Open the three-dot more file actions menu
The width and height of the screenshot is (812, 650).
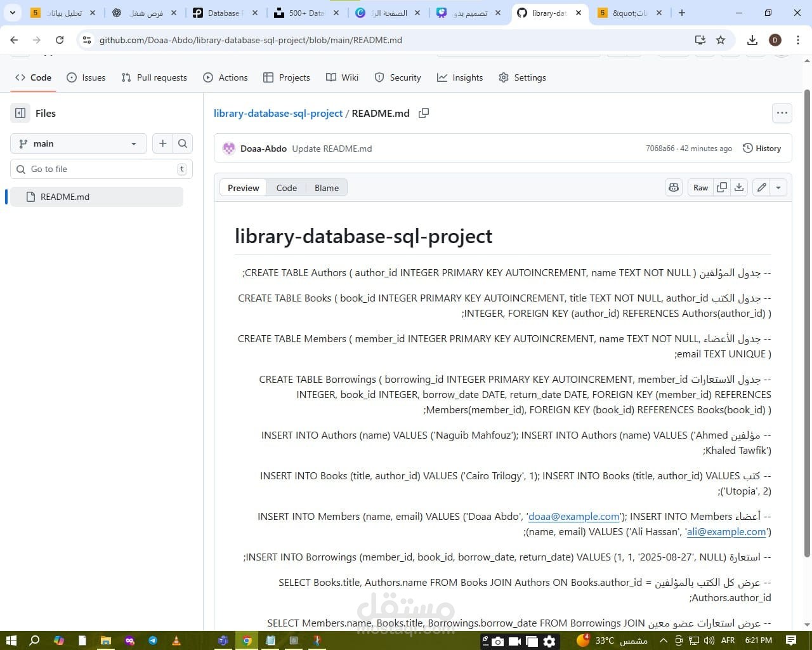[x=782, y=113]
